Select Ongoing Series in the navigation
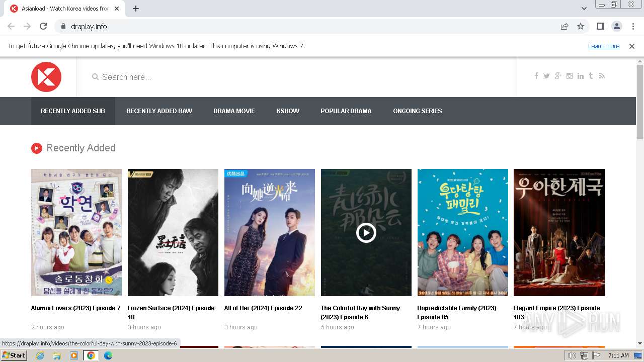Image resolution: width=644 pixels, height=362 pixels. [x=418, y=111]
